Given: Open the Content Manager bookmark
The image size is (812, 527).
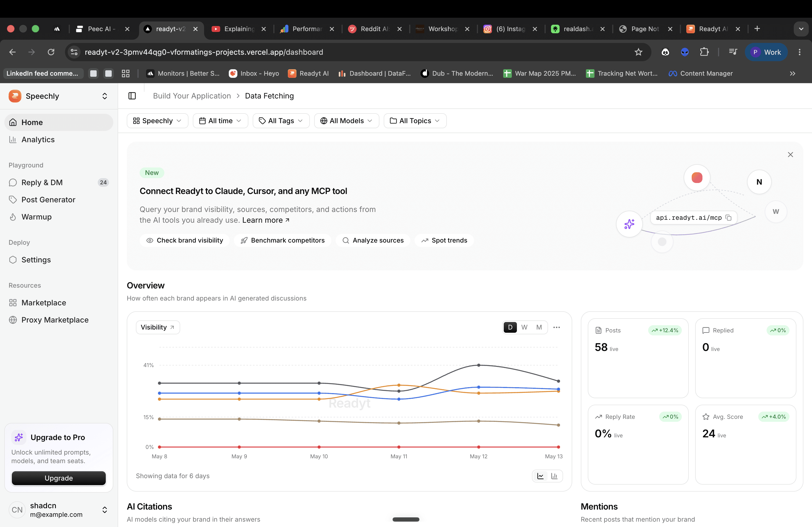Looking at the screenshot, I should coord(701,73).
